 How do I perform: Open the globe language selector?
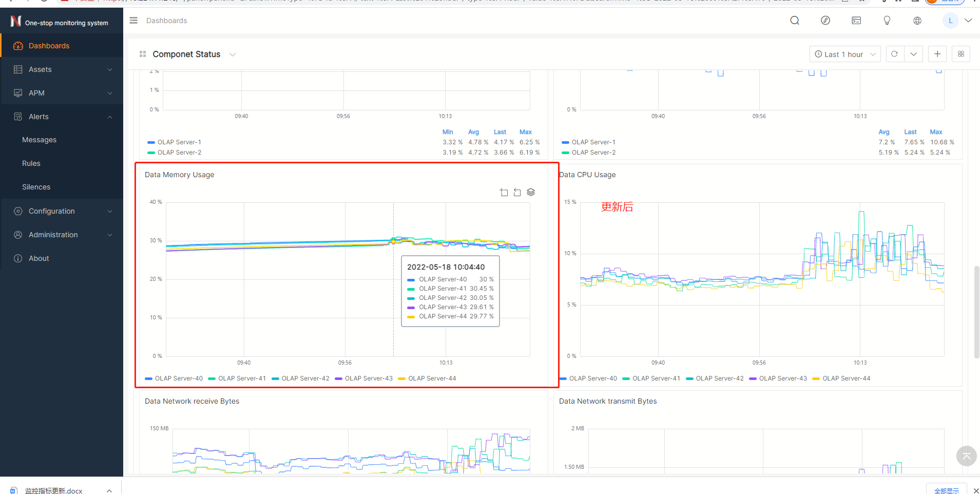point(917,21)
